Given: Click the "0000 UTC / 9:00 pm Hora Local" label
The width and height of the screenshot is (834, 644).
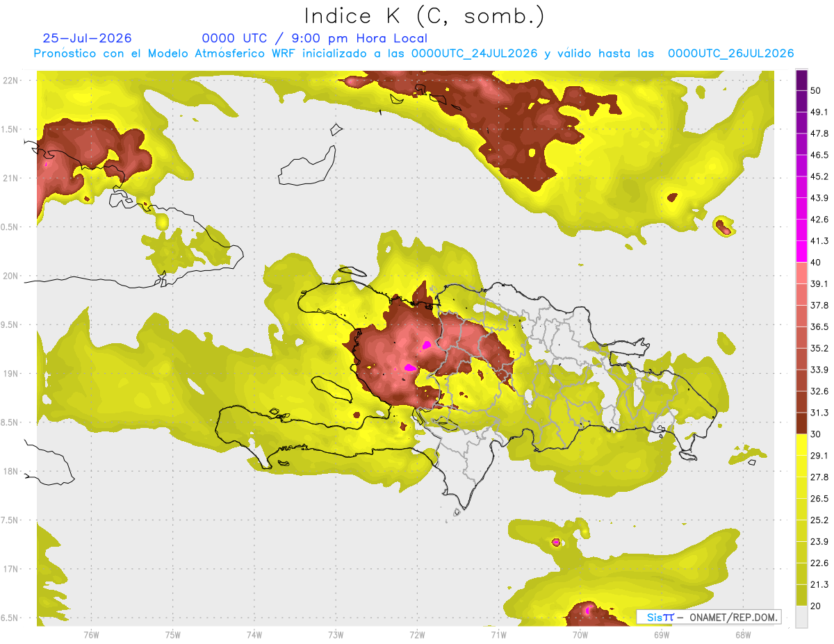Looking at the screenshot, I should 315,38.
